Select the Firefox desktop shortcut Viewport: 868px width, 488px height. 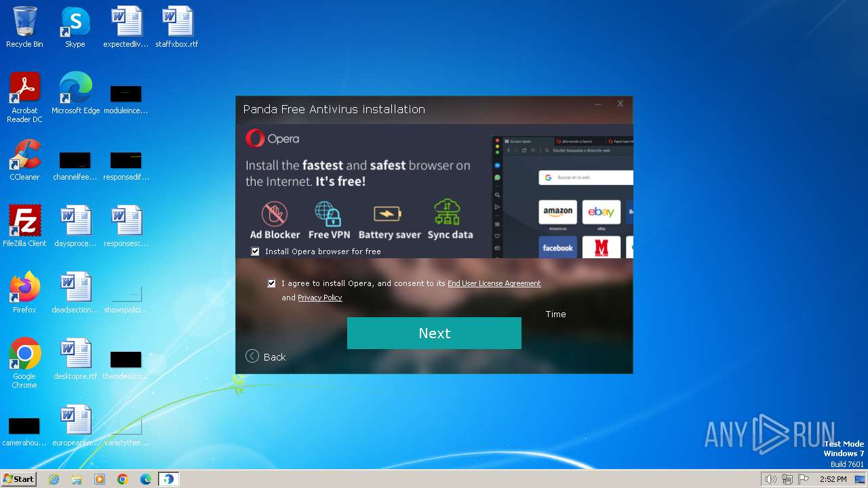point(24,293)
